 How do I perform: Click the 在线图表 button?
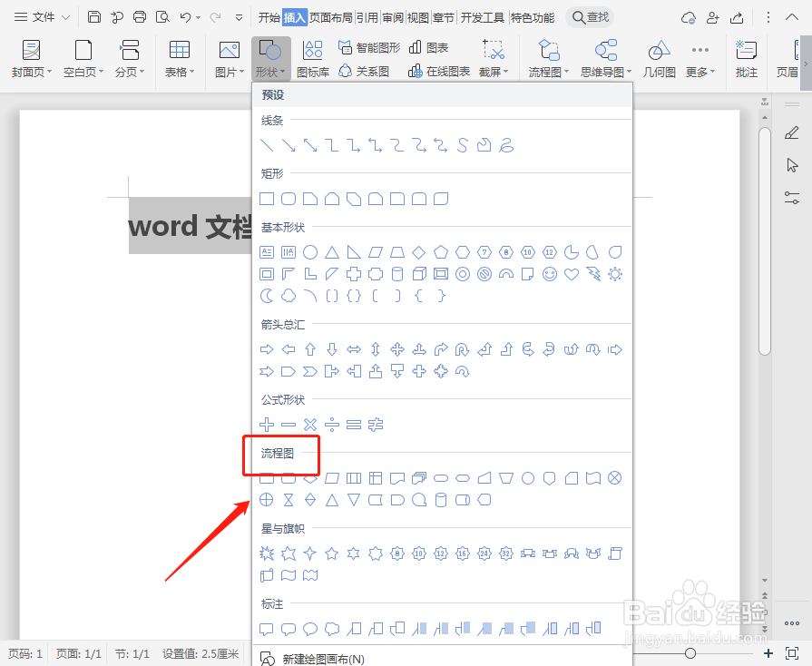tap(439, 71)
